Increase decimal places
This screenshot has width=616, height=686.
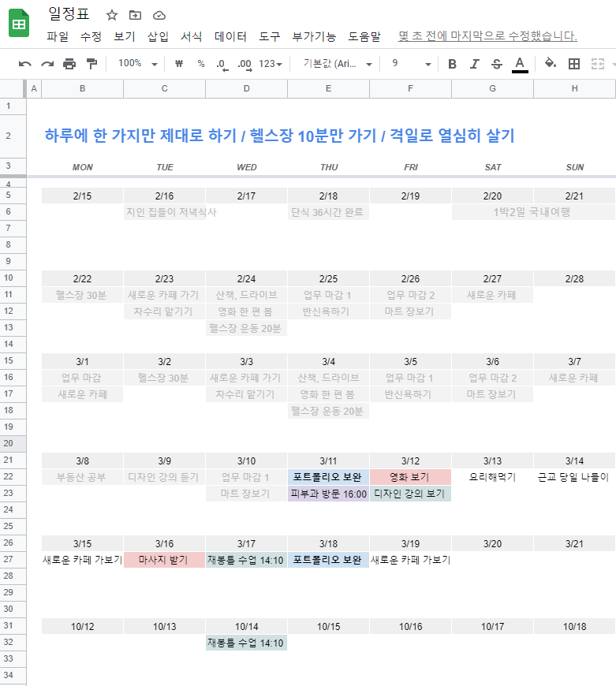(x=245, y=65)
